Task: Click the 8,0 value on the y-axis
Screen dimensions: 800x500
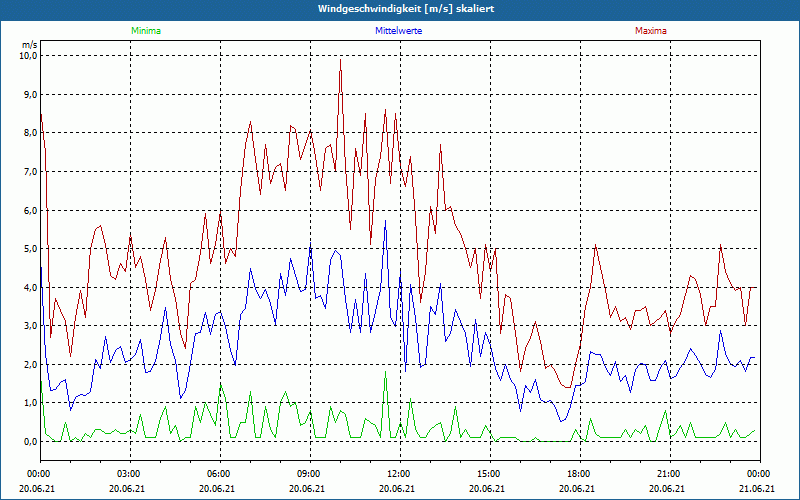Action: click(x=29, y=133)
